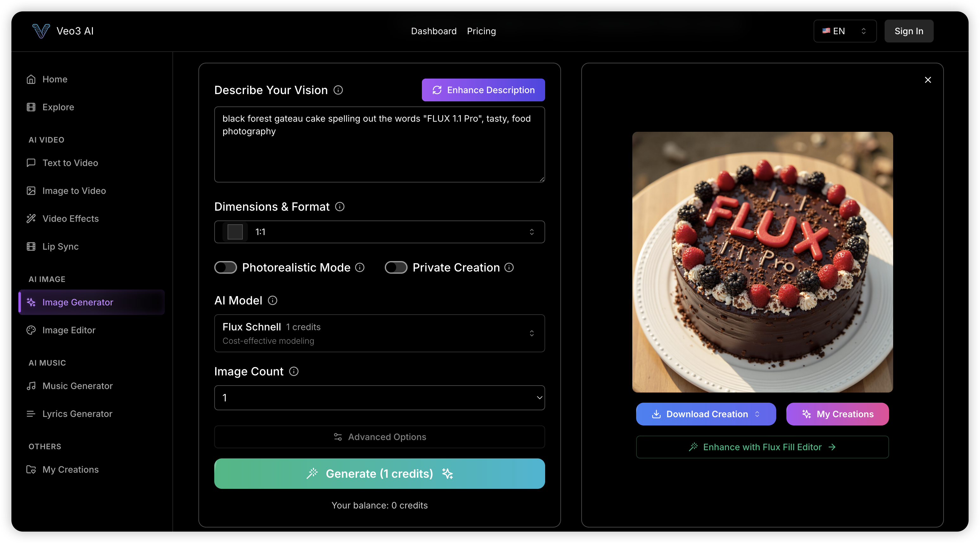Click the Veo3 AI logo icon
980x543 pixels.
pyautogui.click(x=41, y=31)
